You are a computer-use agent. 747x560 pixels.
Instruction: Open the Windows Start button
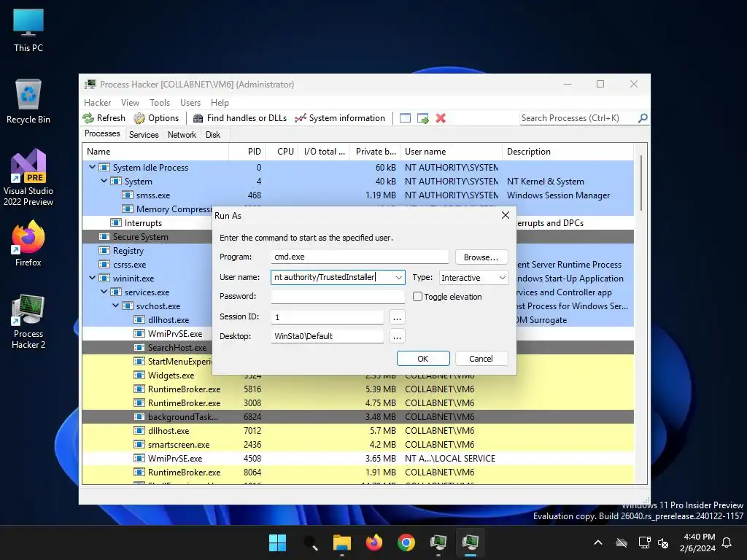tap(277, 542)
